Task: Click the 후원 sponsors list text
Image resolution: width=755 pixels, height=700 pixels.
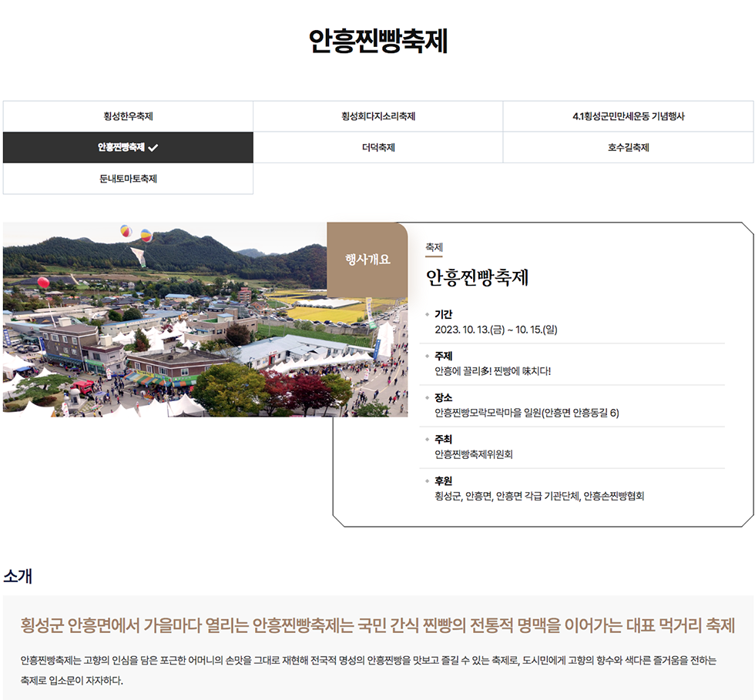Action: pyautogui.click(x=539, y=496)
